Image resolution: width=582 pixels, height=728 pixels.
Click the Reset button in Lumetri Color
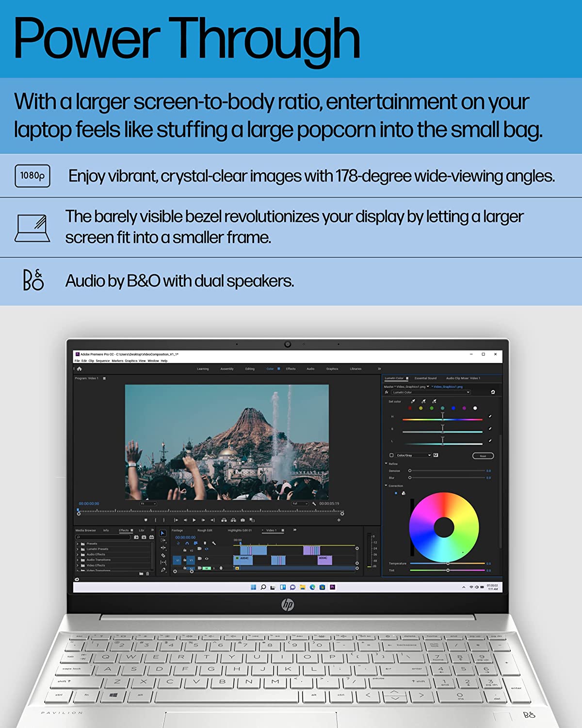point(483,456)
